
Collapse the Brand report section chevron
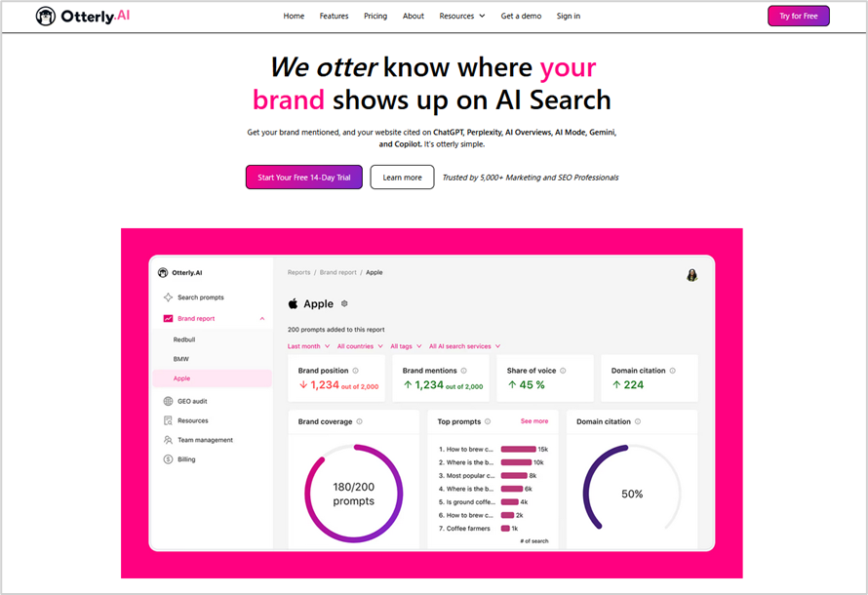pyautogui.click(x=262, y=318)
